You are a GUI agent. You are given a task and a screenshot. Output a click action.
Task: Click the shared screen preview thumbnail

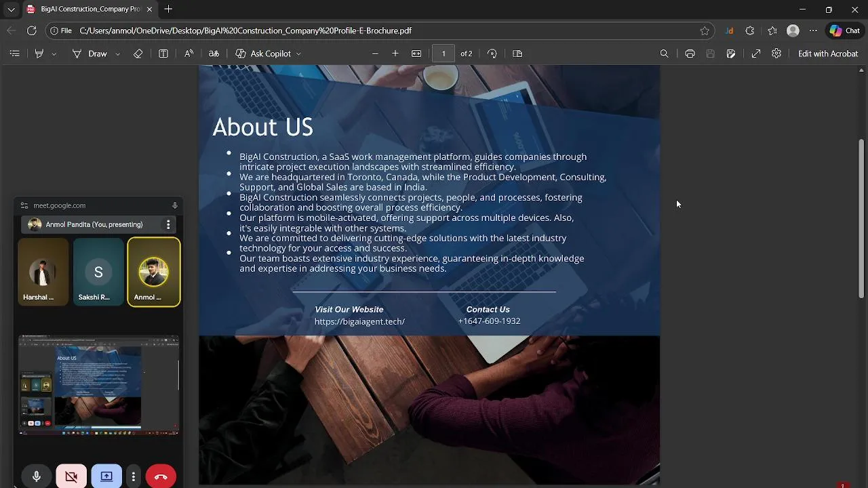pos(99,384)
